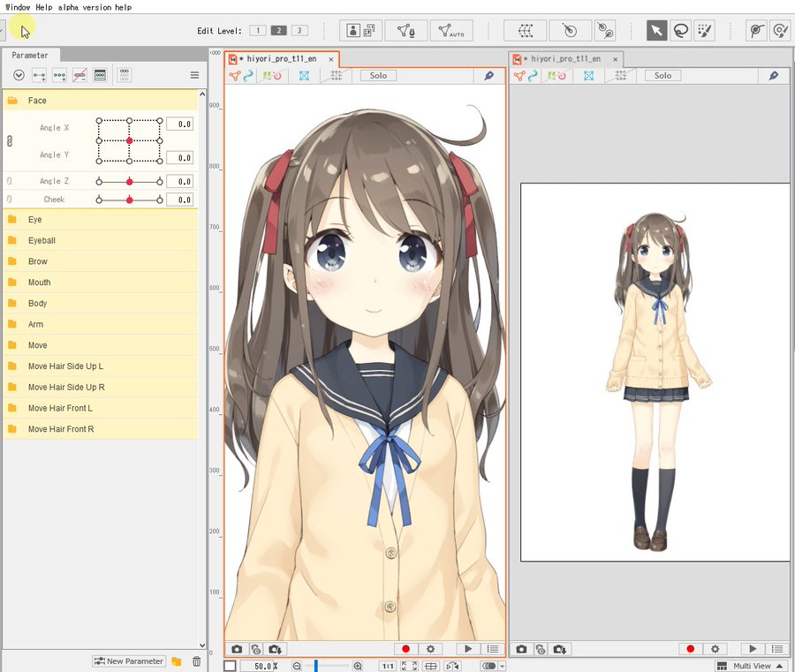Select the Art Path brush tool
Viewport: 795px width, 672px height.
[780, 31]
